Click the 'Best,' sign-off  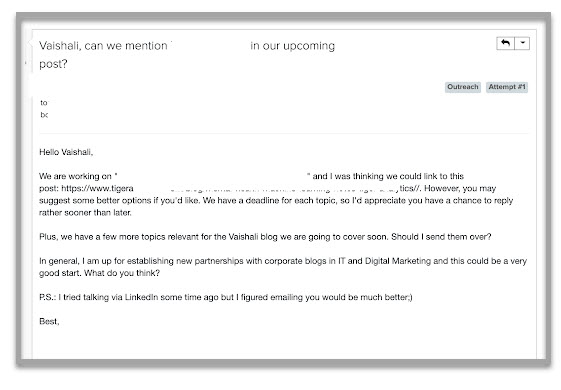point(49,321)
